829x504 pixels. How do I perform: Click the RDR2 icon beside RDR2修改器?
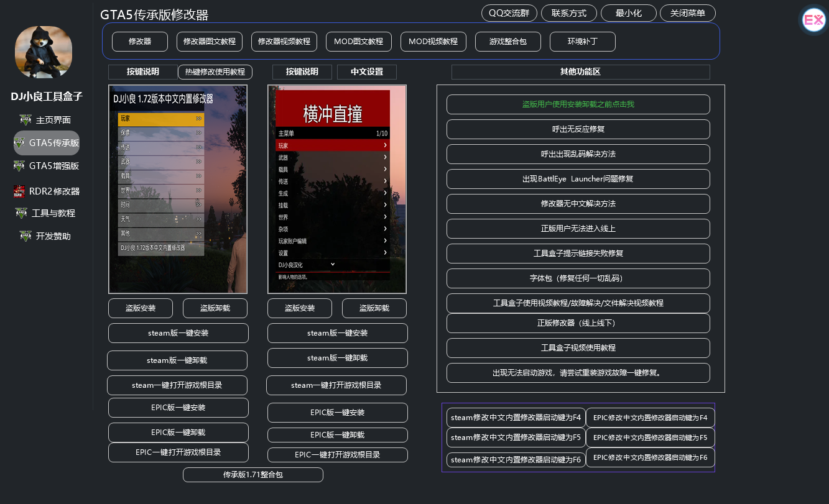[x=19, y=191]
